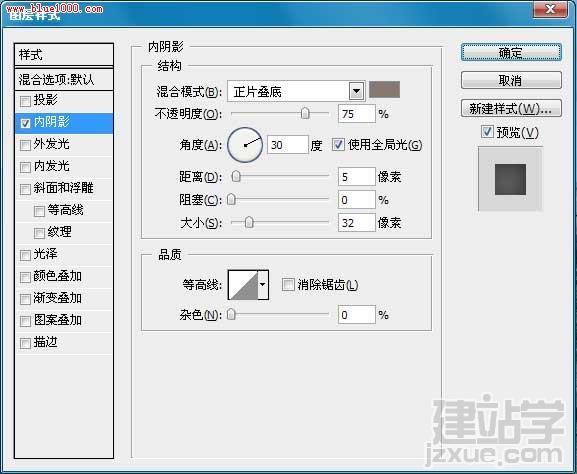Open the 混合模式 blend mode dropdown

[x=356, y=91]
